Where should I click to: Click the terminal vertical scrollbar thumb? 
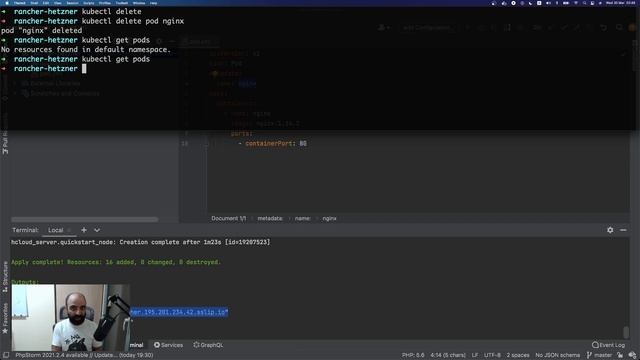pyautogui.click(x=626, y=332)
